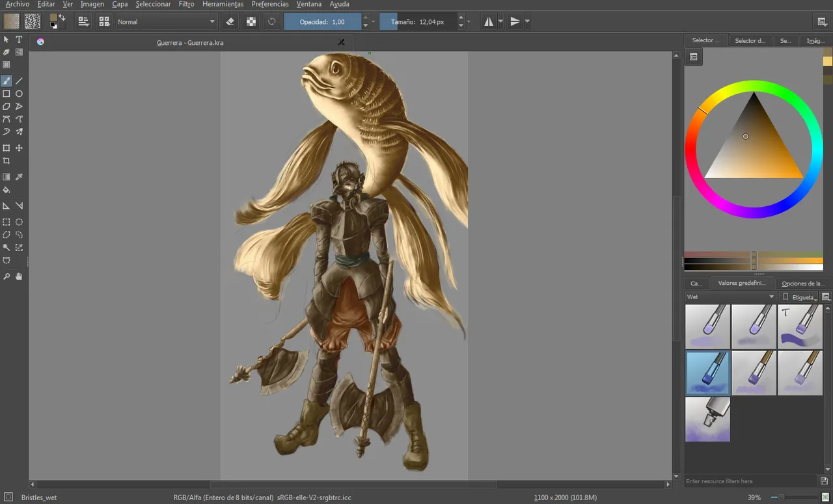
Task: Expand the Tamaño slider options arrow
Action: [x=469, y=21]
